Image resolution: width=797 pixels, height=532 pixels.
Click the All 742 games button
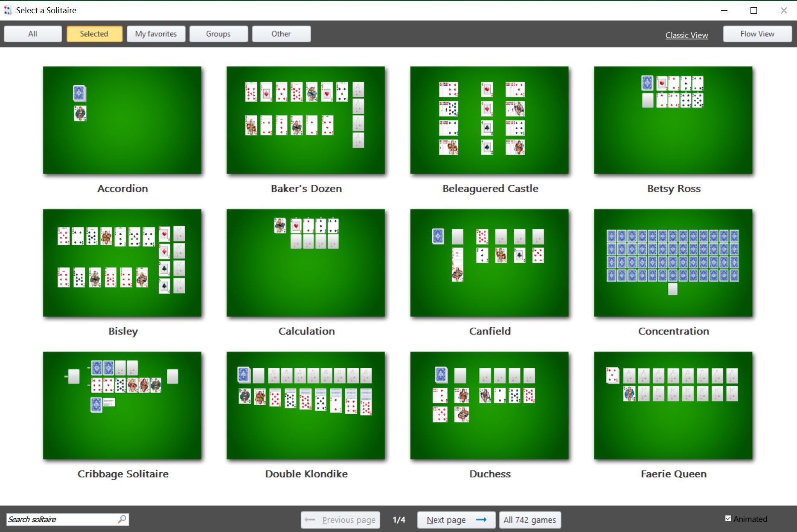tap(529, 520)
